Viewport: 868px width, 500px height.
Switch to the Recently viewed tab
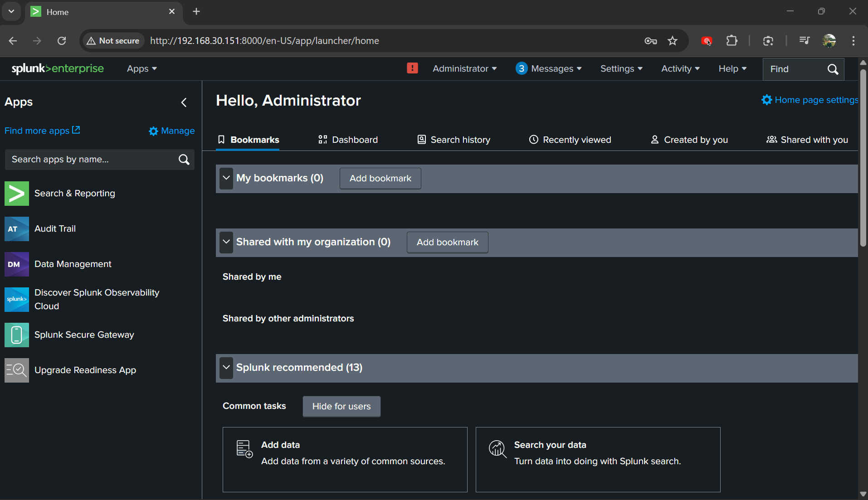click(x=570, y=140)
